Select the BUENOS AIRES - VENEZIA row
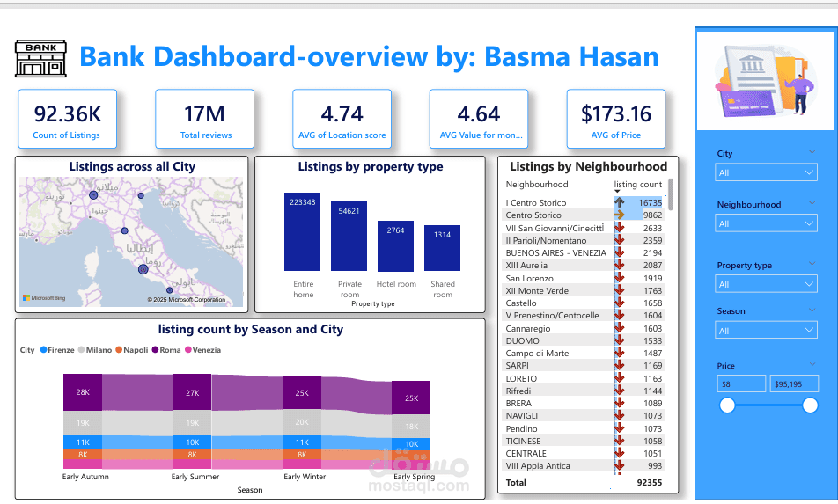 [x=584, y=252]
